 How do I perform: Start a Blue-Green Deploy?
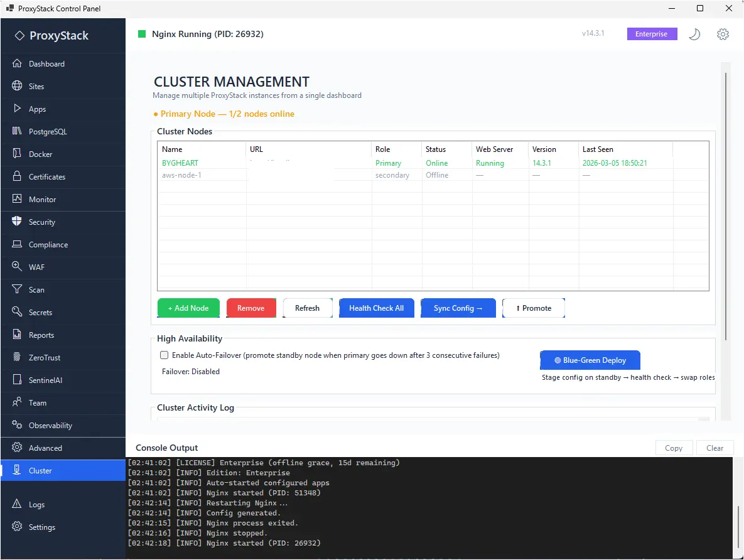click(590, 360)
